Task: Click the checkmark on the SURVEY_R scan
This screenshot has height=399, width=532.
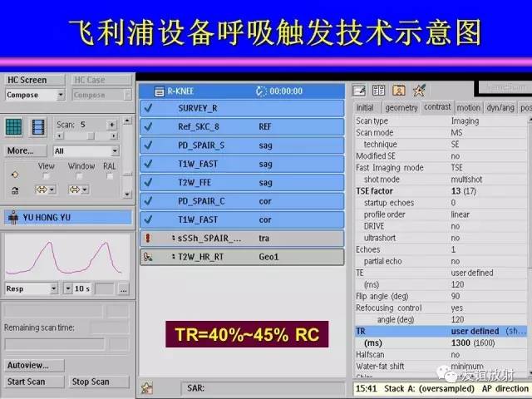Action: (x=148, y=108)
